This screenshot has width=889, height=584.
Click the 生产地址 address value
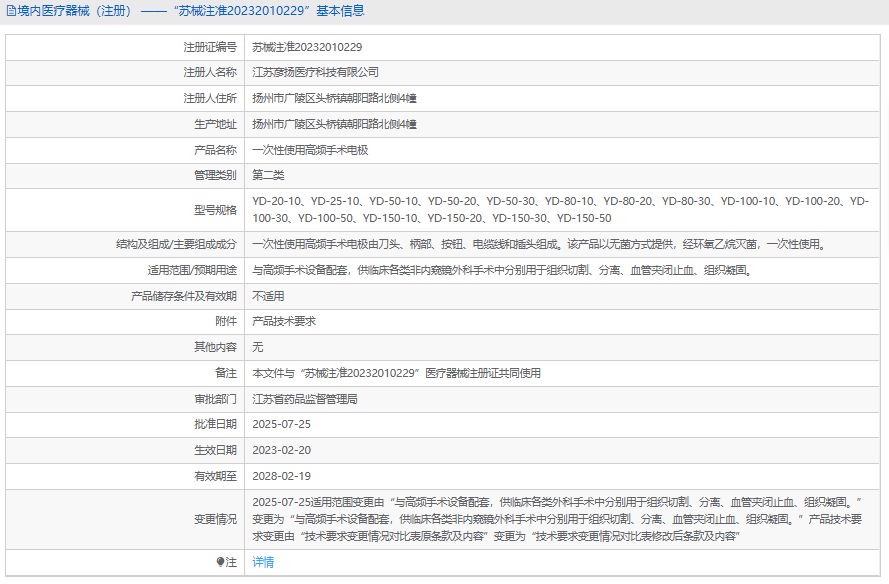(x=335, y=124)
